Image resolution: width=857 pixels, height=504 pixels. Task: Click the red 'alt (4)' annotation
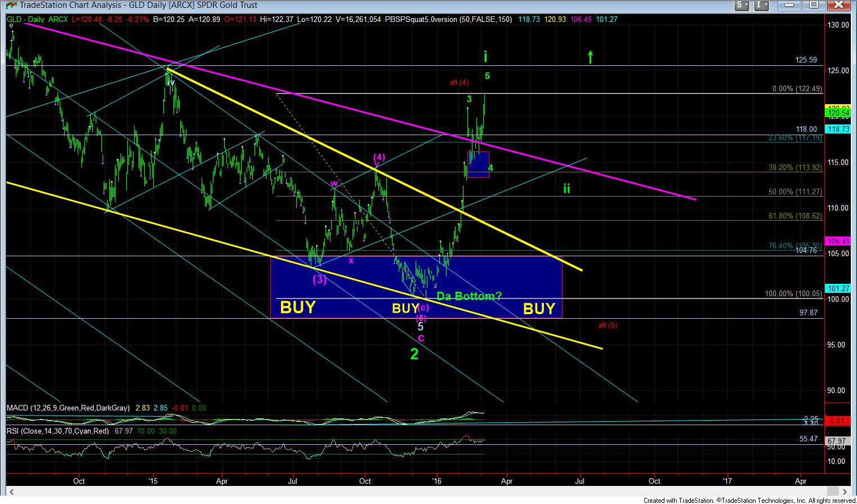tap(459, 82)
